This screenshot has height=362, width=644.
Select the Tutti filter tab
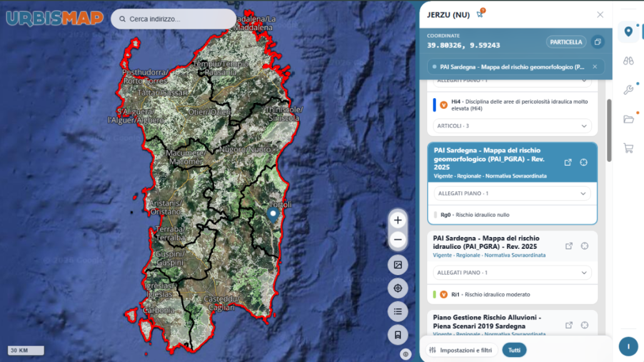514,350
